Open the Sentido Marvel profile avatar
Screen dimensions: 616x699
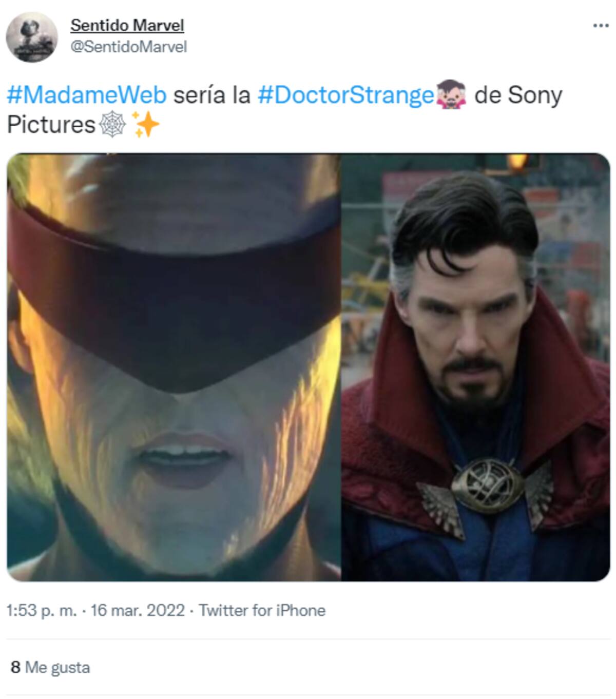point(31,37)
